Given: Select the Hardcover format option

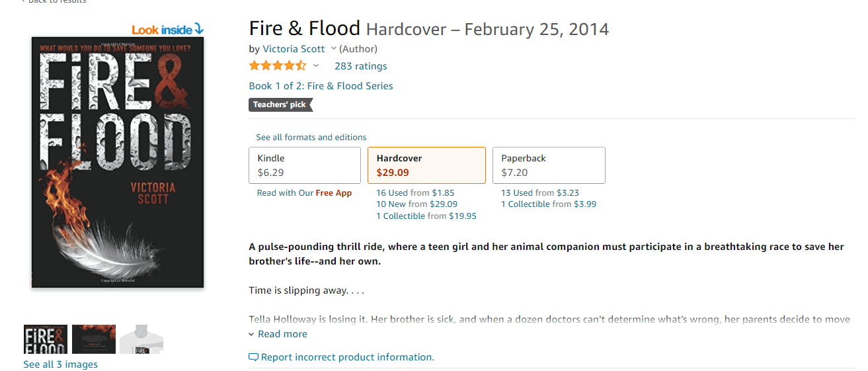Looking at the screenshot, I should pyautogui.click(x=426, y=165).
